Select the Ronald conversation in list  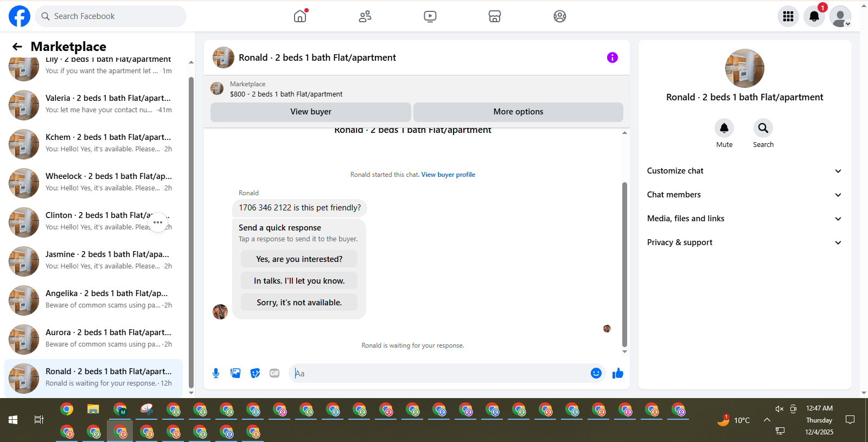pyautogui.click(x=93, y=379)
